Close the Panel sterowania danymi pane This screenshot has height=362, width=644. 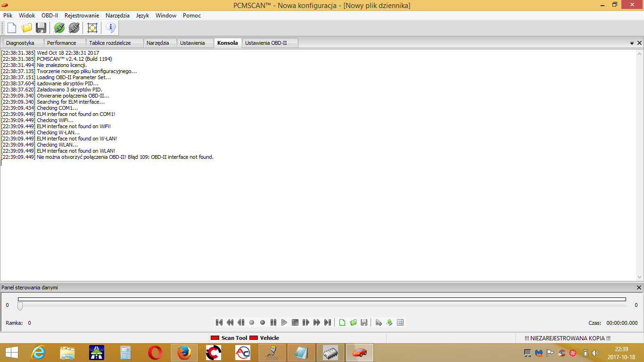click(x=639, y=288)
